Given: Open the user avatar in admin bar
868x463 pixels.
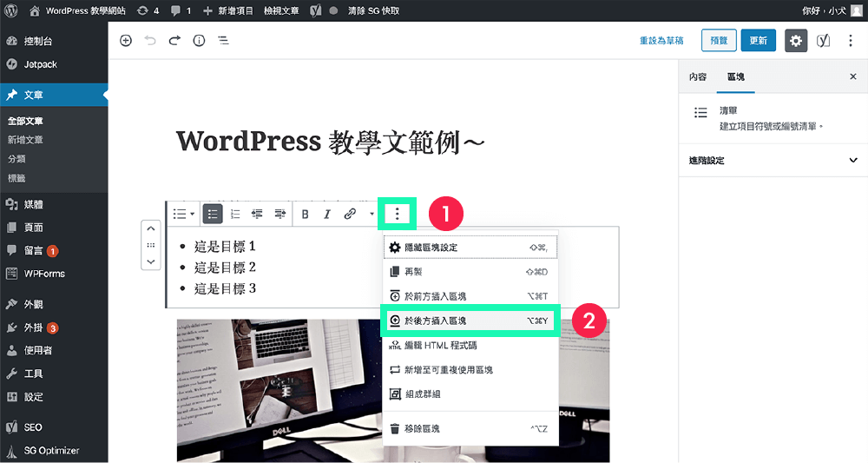Looking at the screenshot, I should (x=857, y=10).
